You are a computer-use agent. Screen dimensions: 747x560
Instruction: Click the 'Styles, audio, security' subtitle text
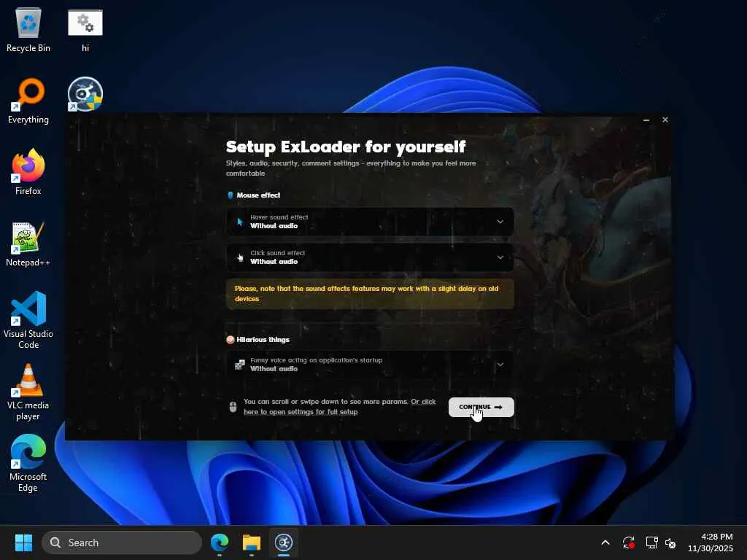tap(351, 168)
